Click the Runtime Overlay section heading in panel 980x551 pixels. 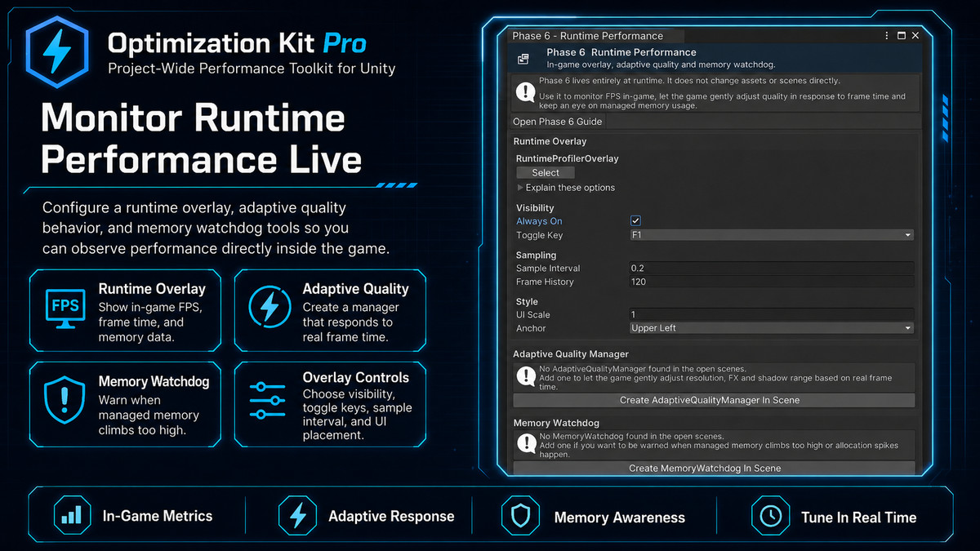click(550, 141)
